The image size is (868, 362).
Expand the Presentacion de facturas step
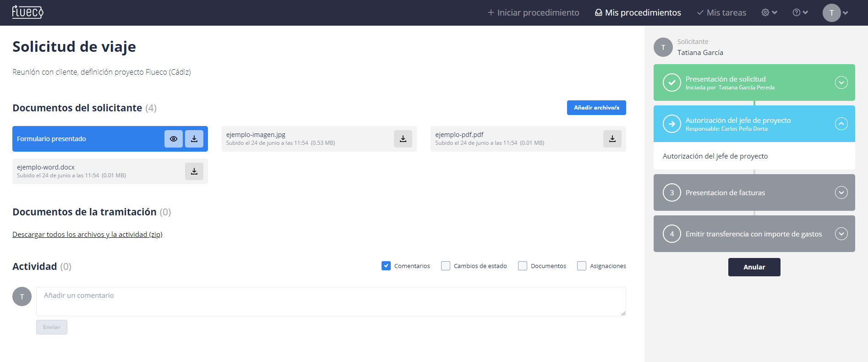click(x=841, y=192)
